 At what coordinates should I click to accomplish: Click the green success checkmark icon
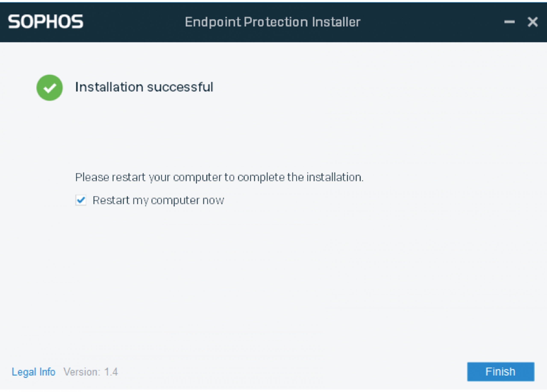coord(49,88)
